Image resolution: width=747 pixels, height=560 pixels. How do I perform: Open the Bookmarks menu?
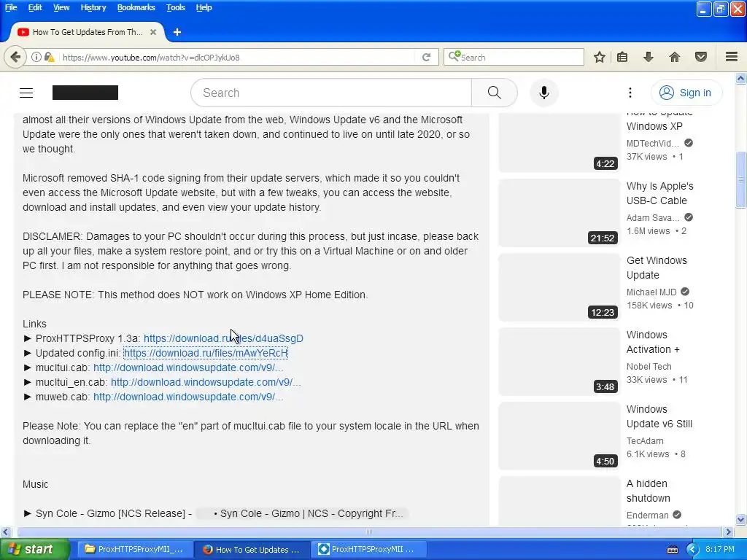coord(136,7)
